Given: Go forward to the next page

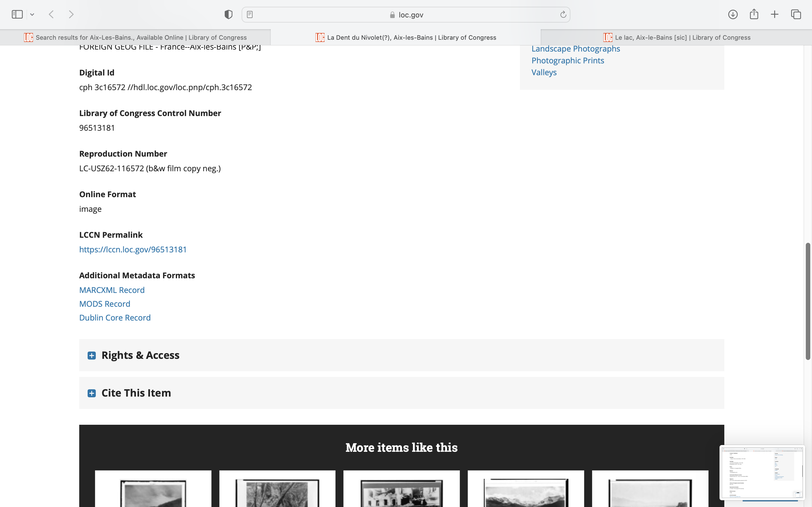Looking at the screenshot, I should pos(71,14).
